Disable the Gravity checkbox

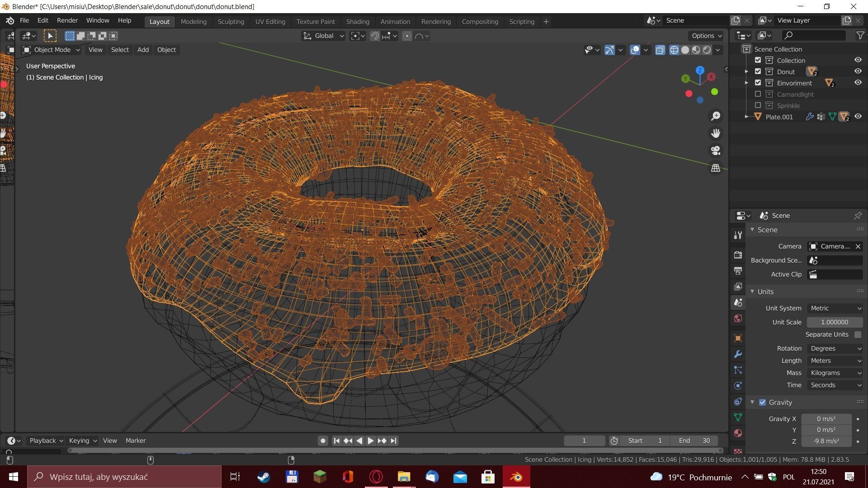click(763, 402)
